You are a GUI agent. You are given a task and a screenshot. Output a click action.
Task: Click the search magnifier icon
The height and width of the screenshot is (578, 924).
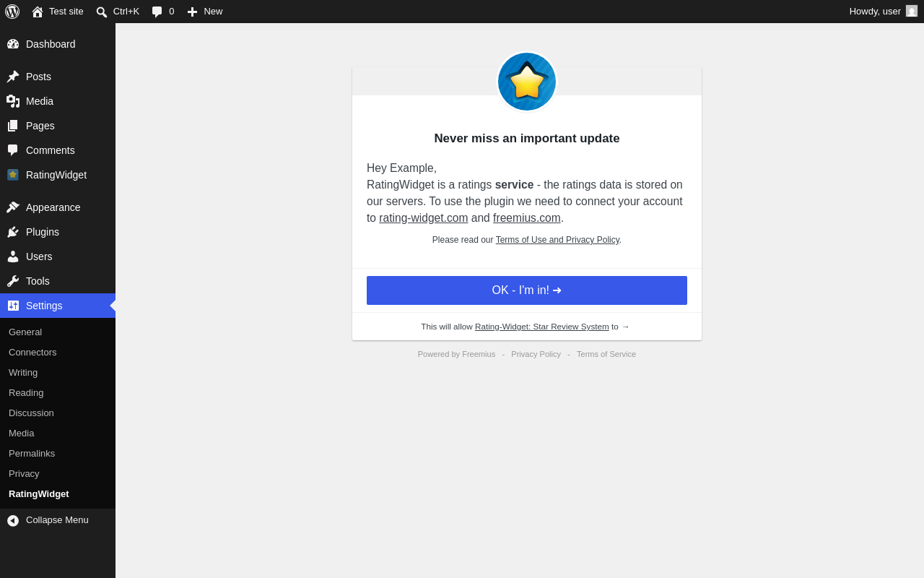tap(102, 12)
